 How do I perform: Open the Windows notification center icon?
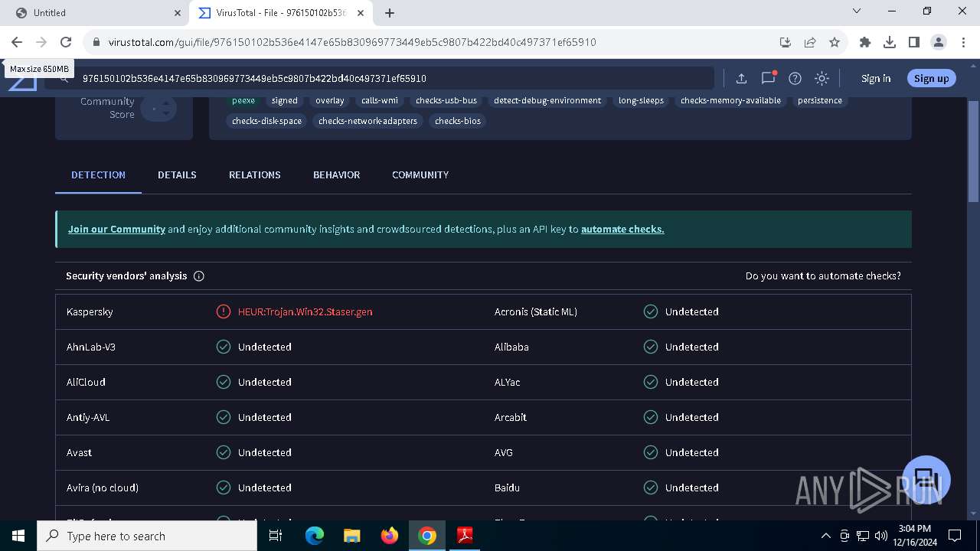pyautogui.click(x=955, y=536)
